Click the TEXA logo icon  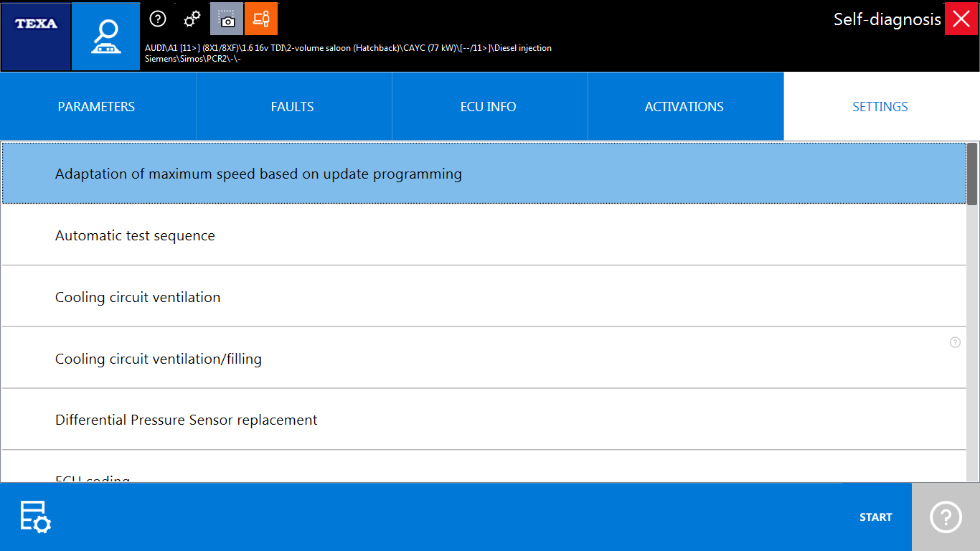[x=36, y=37]
